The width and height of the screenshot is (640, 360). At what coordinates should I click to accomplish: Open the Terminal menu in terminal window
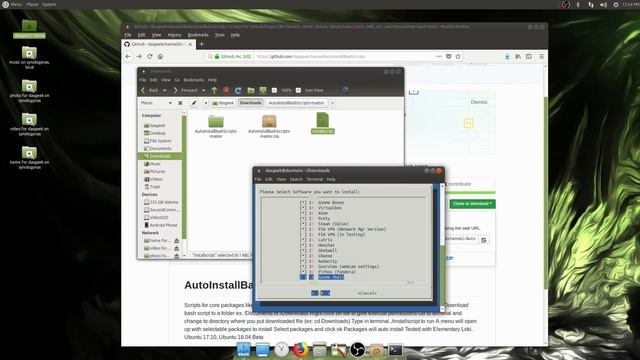[x=314, y=179]
